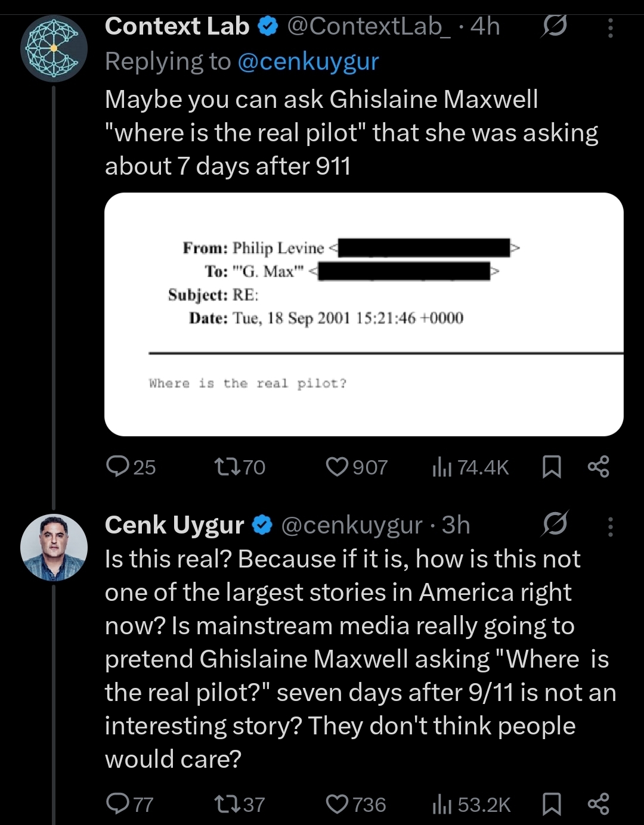Open the attached email document image
Screen dimensions: 644x825
[364, 314]
